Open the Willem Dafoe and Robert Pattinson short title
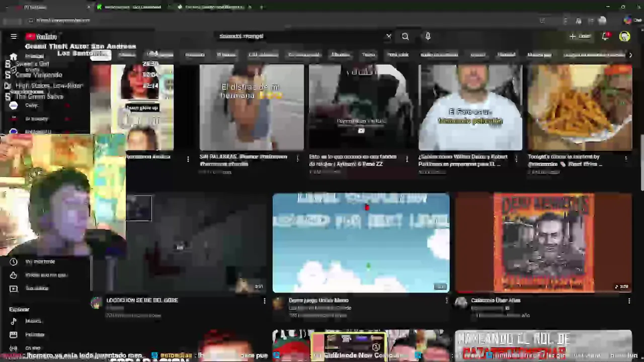The height and width of the screenshot is (362, 644). coord(462,160)
